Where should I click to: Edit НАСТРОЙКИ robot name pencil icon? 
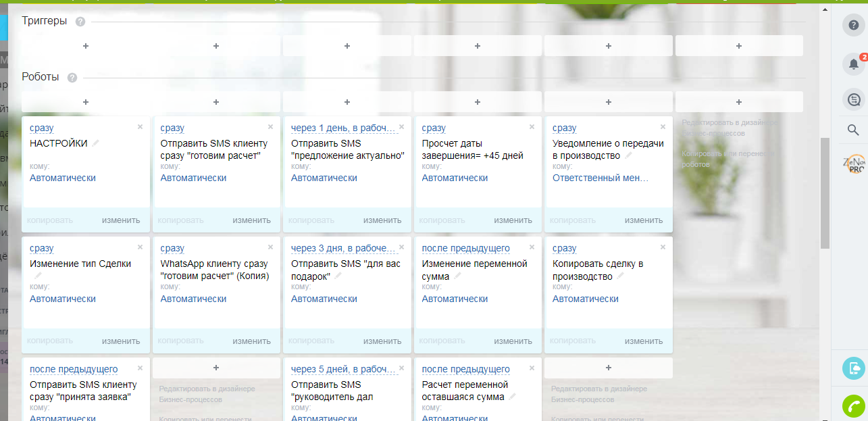[x=96, y=143]
